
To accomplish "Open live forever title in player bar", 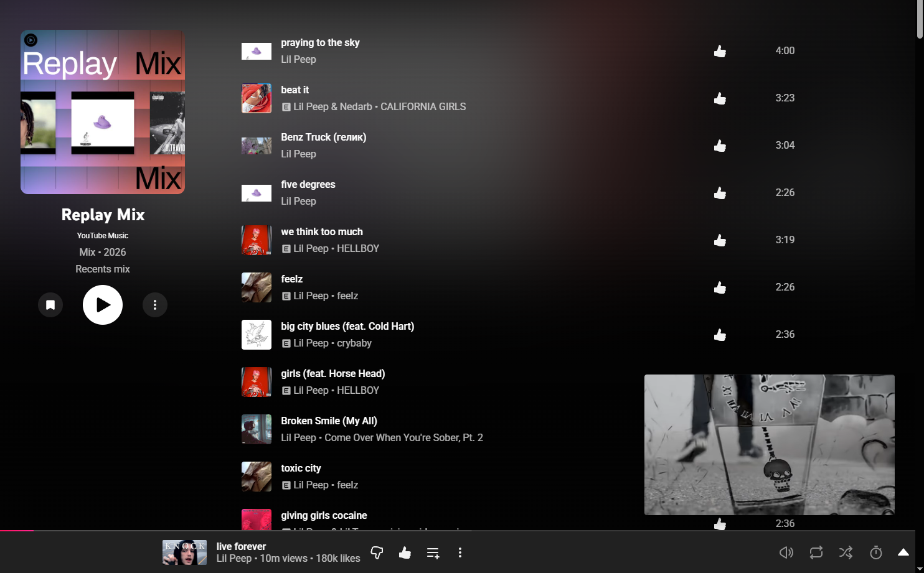I will tap(241, 546).
